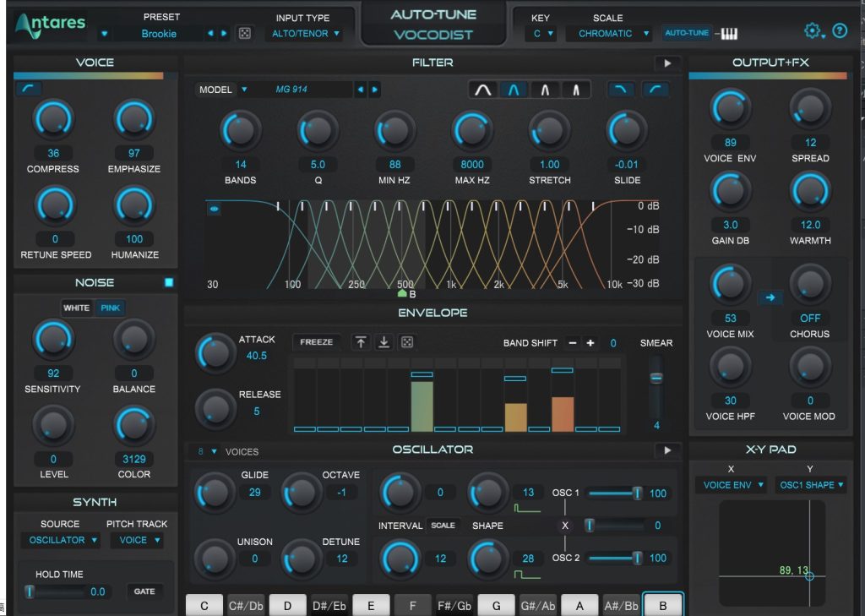Click the OSC 1 level slider
Viewport: 865px width, 616px height.
(613, 493)
